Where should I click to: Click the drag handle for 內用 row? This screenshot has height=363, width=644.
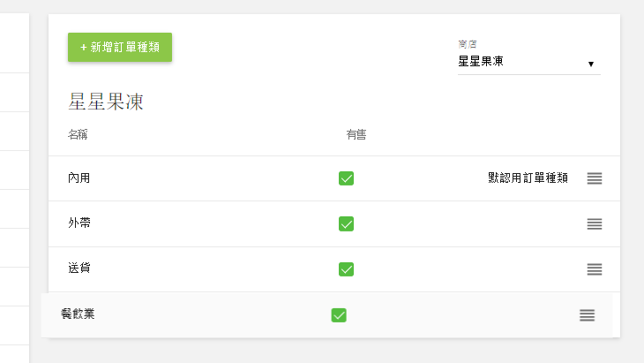click(595, 178)
